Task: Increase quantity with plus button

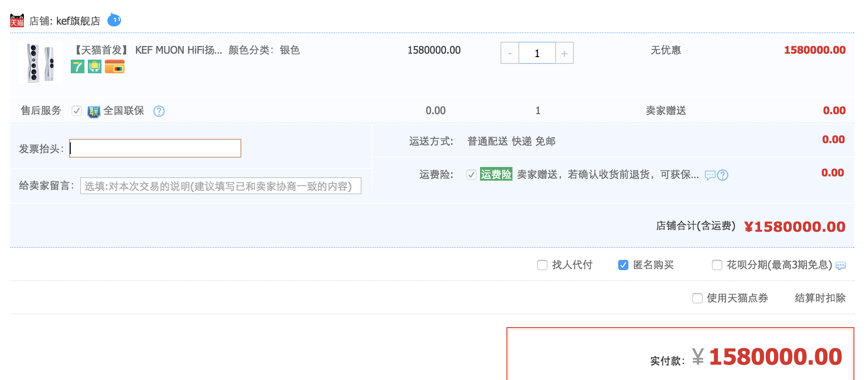Action: [564, 53]
